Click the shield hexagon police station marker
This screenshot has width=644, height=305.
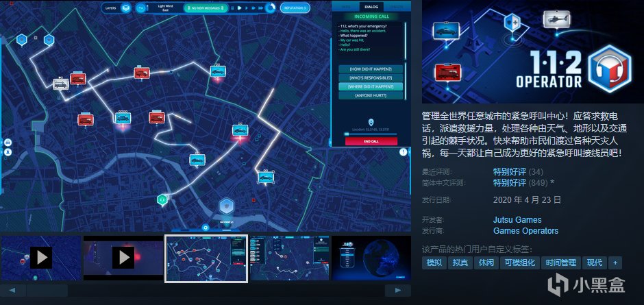click(x=225, y=206)
